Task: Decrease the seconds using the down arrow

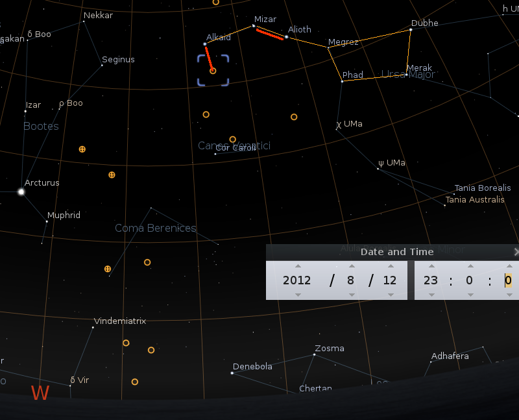Action: [509, 295]
